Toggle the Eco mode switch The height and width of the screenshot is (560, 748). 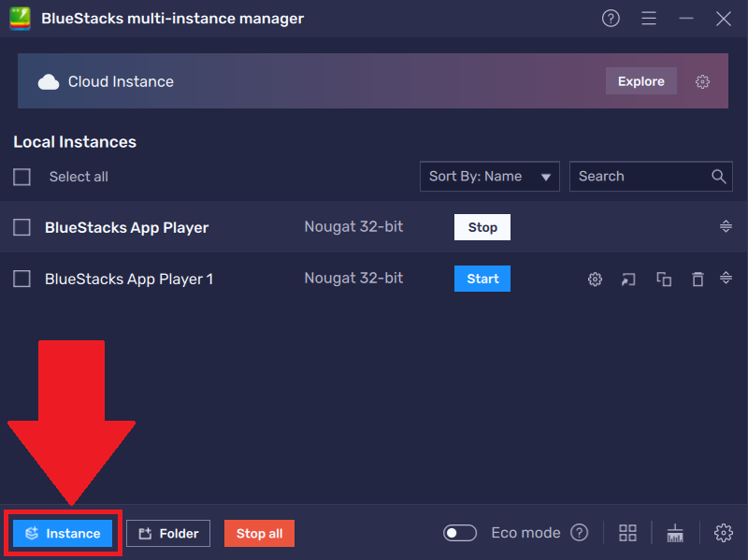click(460, 533)
